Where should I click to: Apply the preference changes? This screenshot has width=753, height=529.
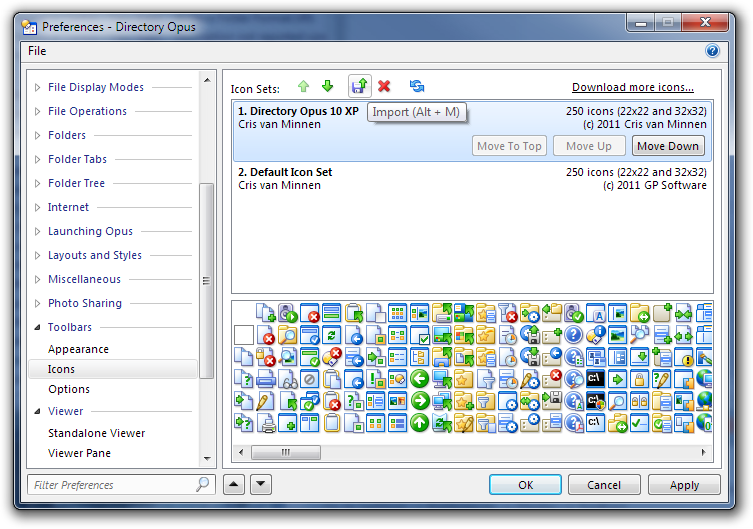tap(684, 485)
